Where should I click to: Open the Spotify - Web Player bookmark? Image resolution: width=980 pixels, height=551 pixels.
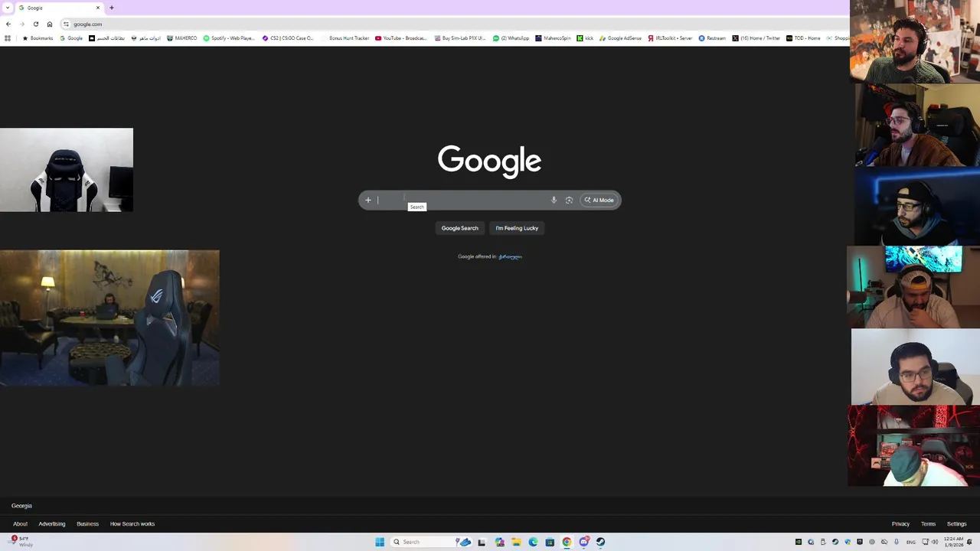pyautogui.click(x=228, y=38)
